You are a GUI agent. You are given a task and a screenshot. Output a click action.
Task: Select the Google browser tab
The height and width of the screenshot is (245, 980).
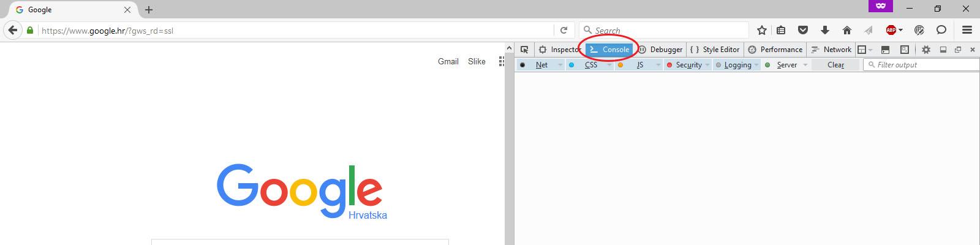point(73,10)
